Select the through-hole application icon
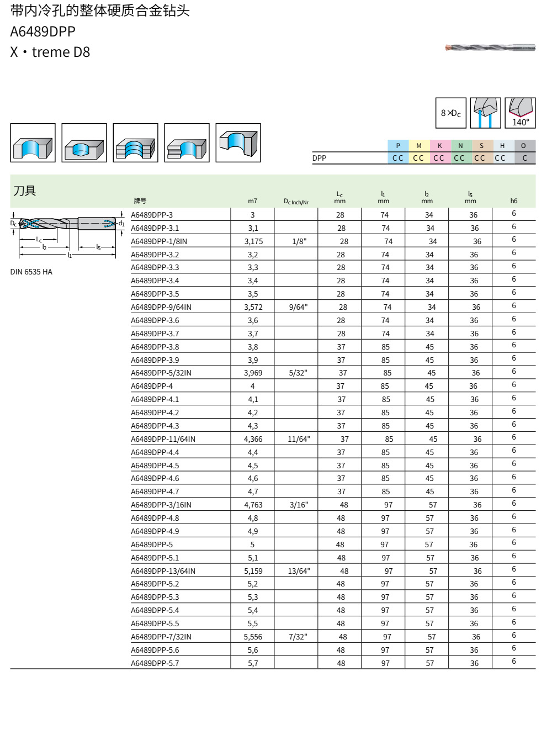Image resolution: width=552 pixels, height=756 pixels. (31, 146)
